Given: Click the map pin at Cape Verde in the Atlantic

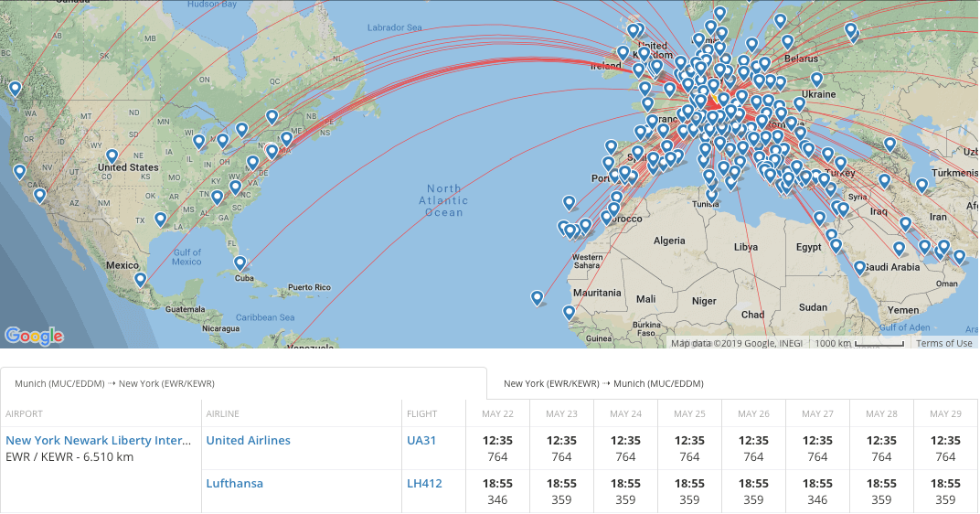Looking at the screenshot, I should tap(538, 297).
